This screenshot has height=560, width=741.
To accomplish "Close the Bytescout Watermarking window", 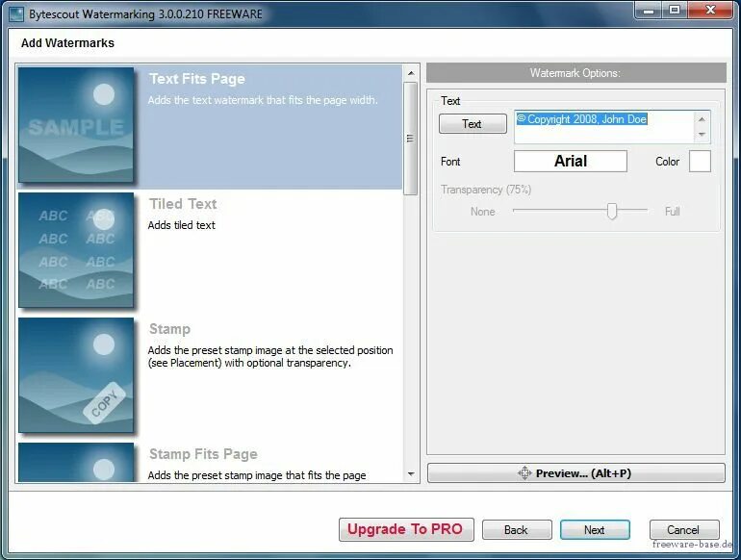I will click(710, 10).
